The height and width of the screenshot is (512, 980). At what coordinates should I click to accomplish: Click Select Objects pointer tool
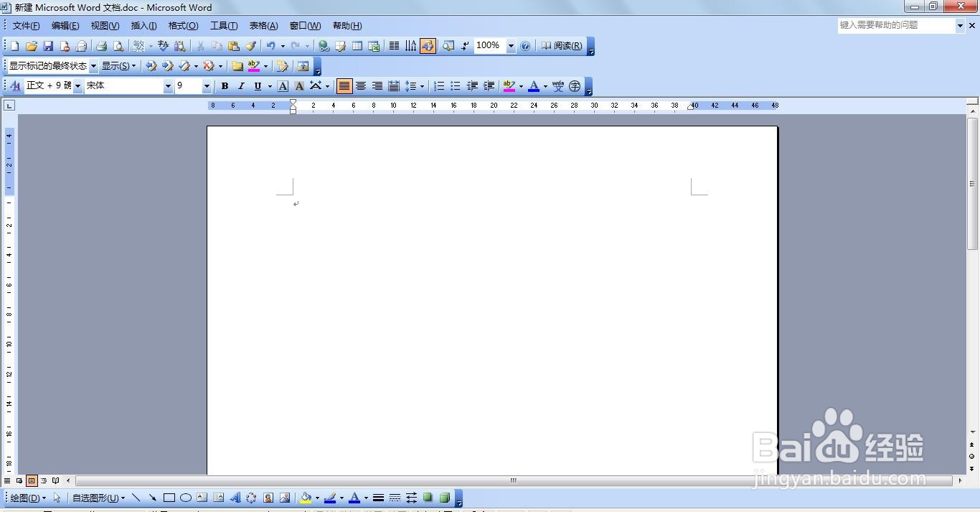tap(57, 498)
